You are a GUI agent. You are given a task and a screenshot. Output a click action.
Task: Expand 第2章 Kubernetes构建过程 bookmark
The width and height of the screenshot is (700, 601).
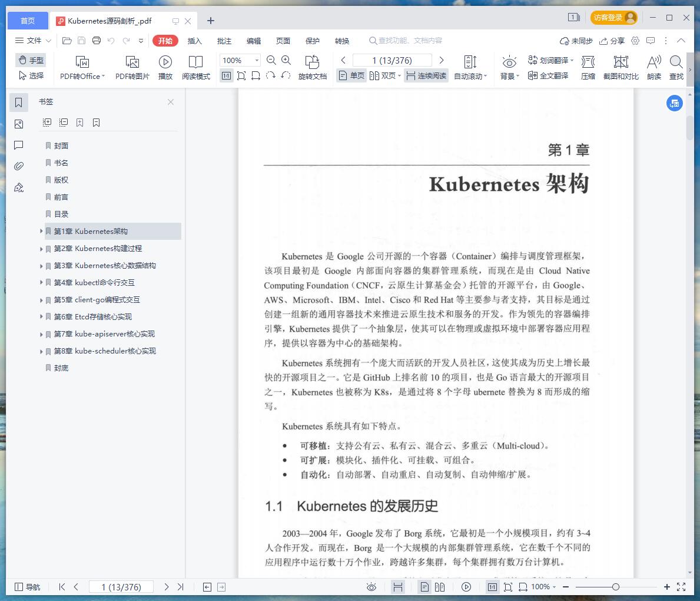(x=41, y=249)
